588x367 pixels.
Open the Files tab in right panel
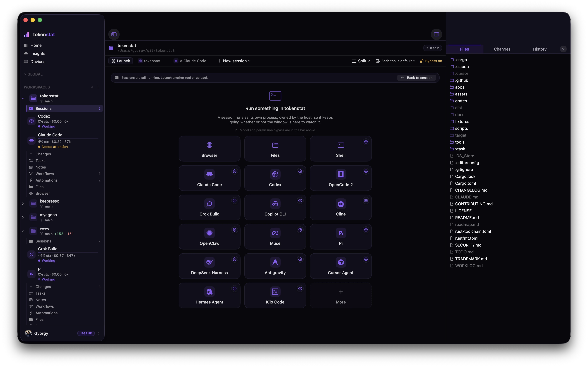(x=464, y=49)
